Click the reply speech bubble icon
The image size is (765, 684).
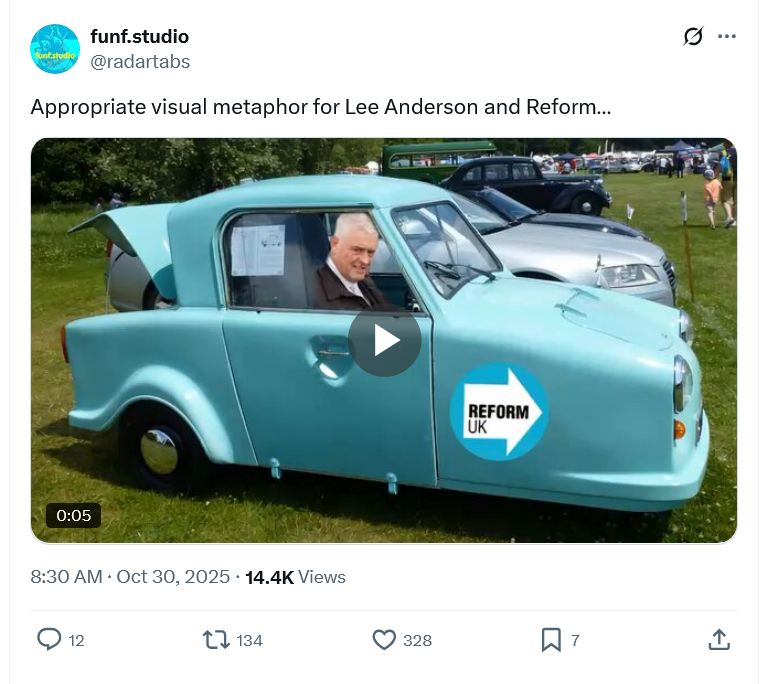point(49,640)
